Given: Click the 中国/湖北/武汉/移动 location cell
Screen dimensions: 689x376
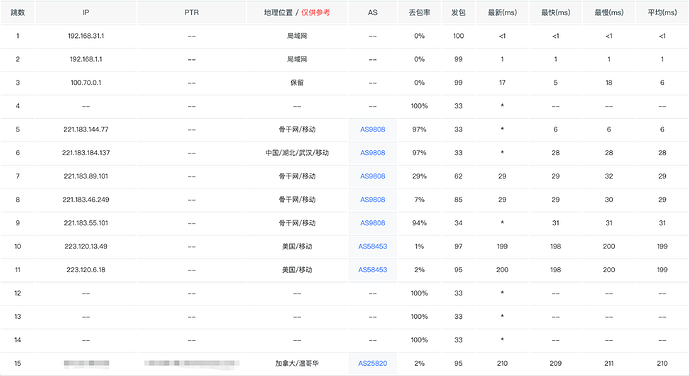Looking at the screenshot, I should 297,153.
